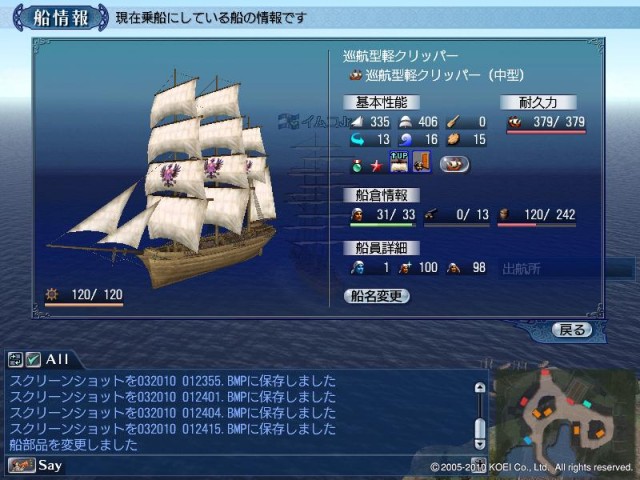Click the chat scrollbar slider handle
The image size is (640, 480).
click(480, 428)
